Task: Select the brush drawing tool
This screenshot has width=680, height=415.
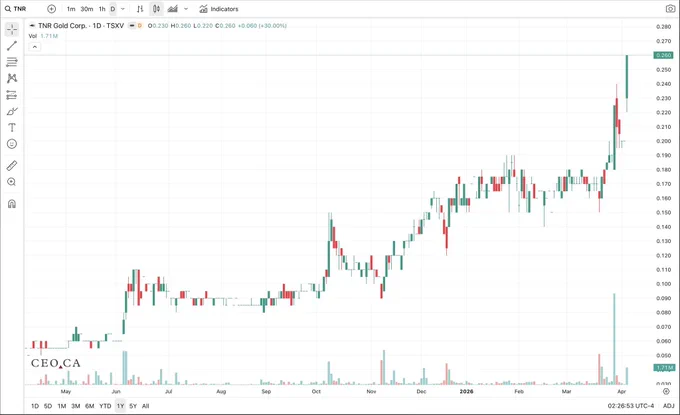Action: pyautogui.click(x=12, y=111)
